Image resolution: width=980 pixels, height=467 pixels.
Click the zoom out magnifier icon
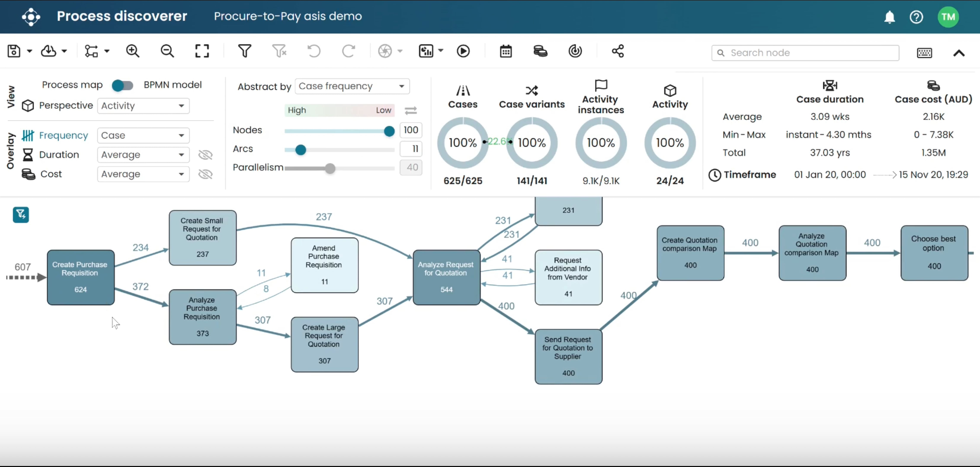(167, 51)
